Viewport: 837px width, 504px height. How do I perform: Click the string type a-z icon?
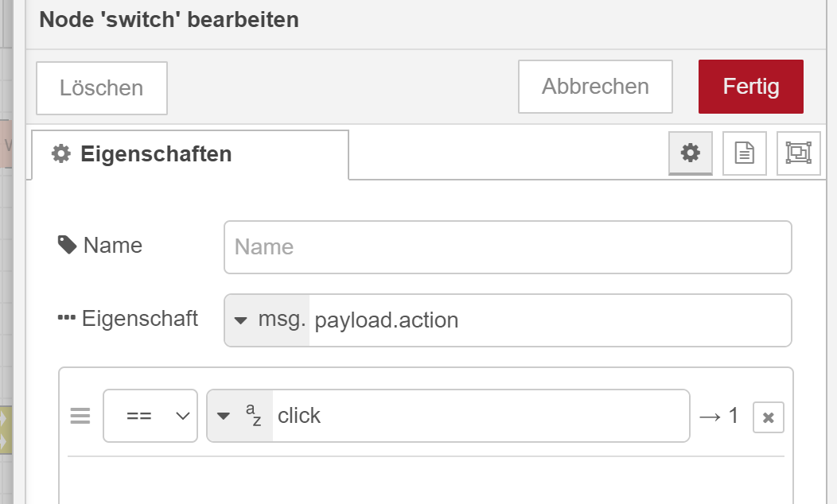[x=254, y=416]
